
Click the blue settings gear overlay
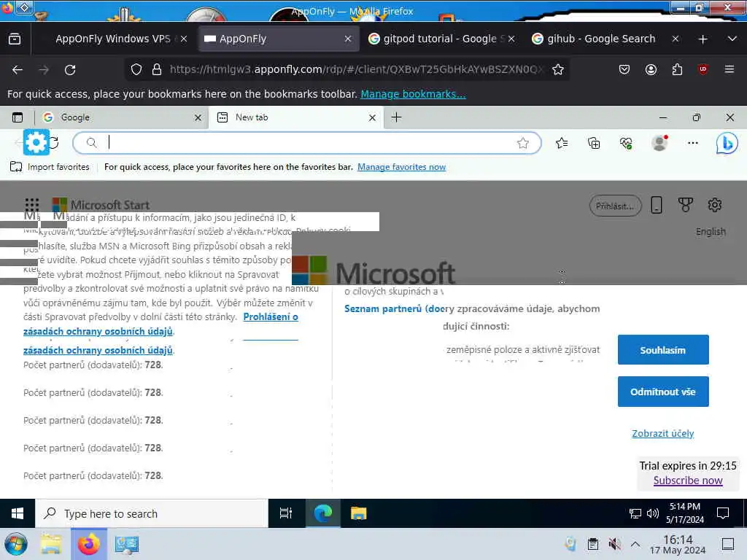[36, 142]
